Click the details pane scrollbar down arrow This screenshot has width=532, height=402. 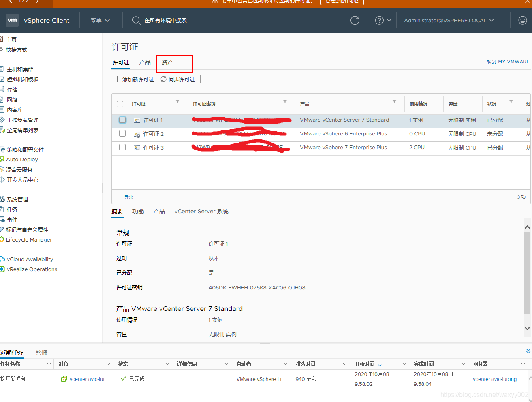[x=527, y=329]
